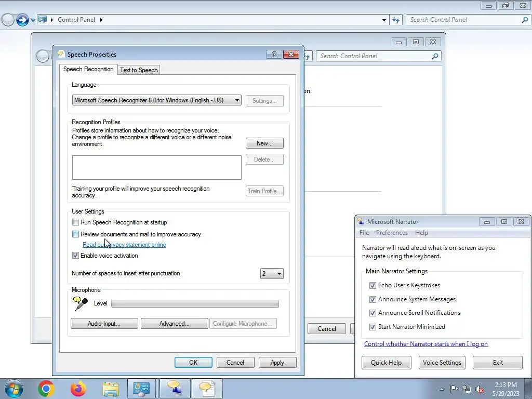Uncheck Enable voice activation
This screenshot has width=532, height=399.
point(75,256)
